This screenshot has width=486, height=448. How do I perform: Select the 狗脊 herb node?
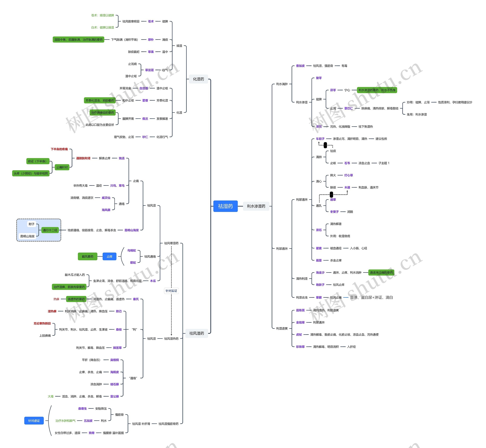click(92, 433)
